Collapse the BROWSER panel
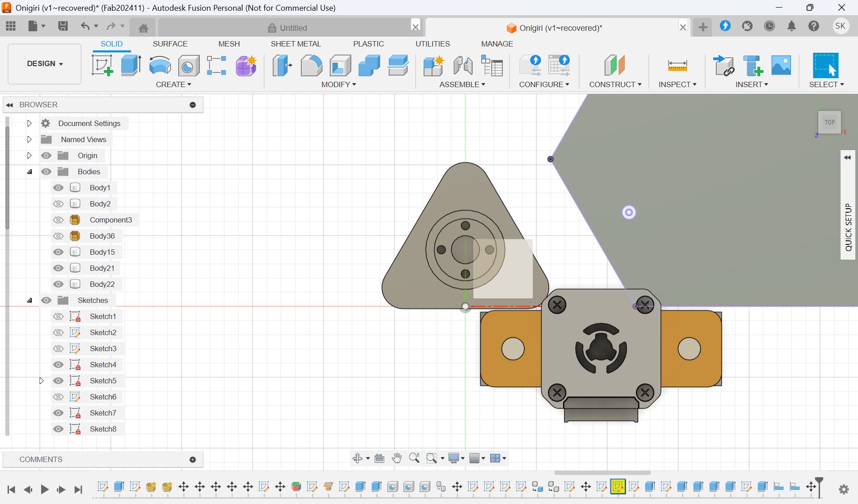Image resolution: width=858 pixels, height=504 pixels. [9, 105]
